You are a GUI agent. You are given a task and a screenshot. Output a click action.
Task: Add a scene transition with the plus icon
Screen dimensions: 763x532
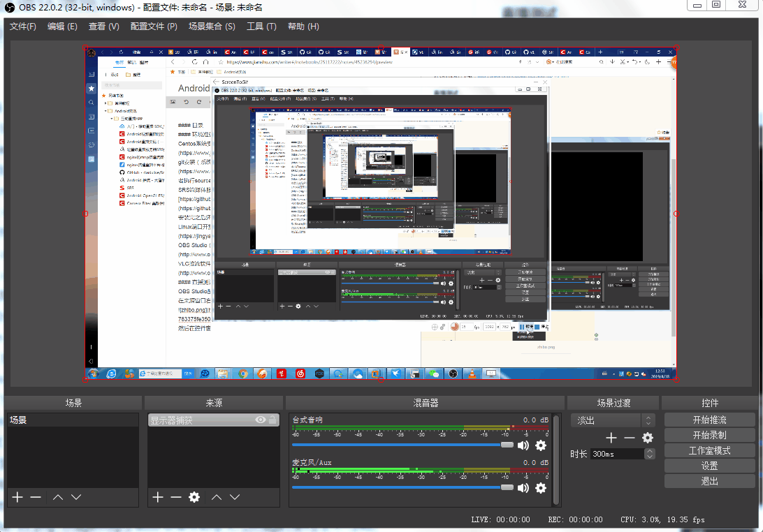611,438
